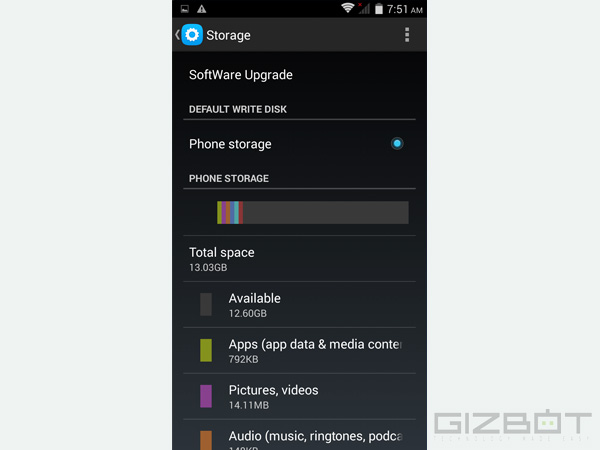Tap the picture notification icon in status bar
Viewport: 600px width, 450px height.
point(185,9)
